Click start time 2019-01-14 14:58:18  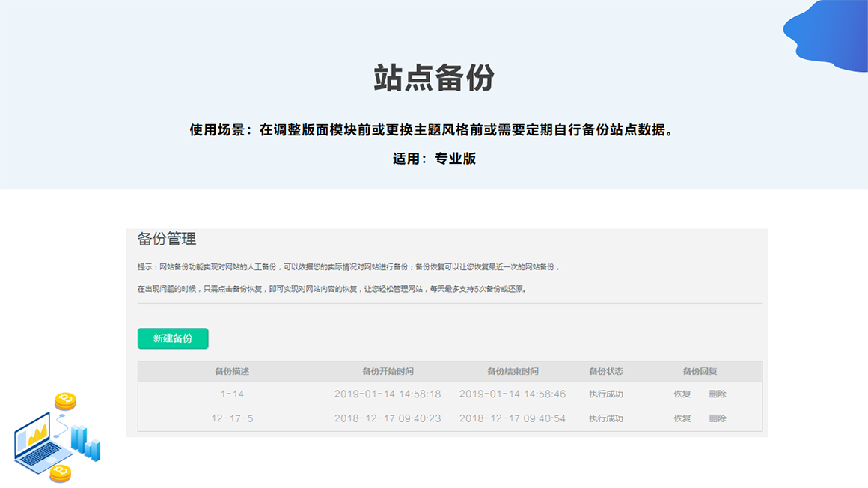click(388, 394)
